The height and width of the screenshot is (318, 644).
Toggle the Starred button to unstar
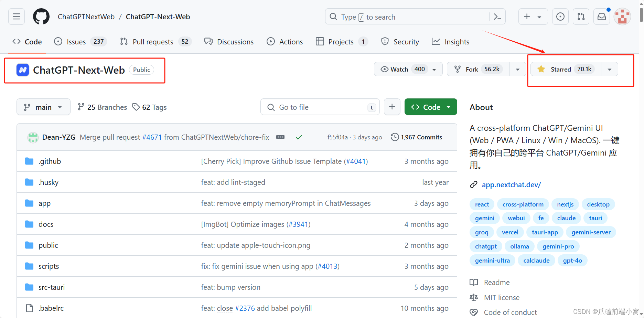click(x=566, y=69)
